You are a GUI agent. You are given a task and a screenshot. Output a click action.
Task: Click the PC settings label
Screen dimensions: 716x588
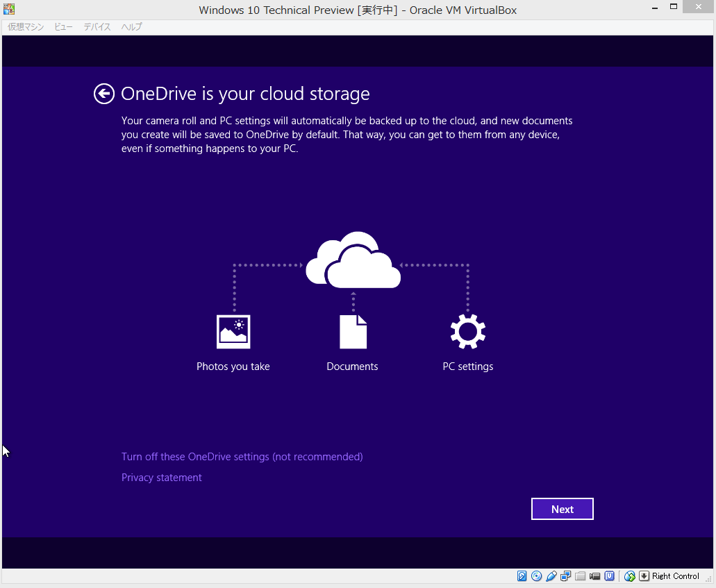pyautogui.click(x=468, y=367)
